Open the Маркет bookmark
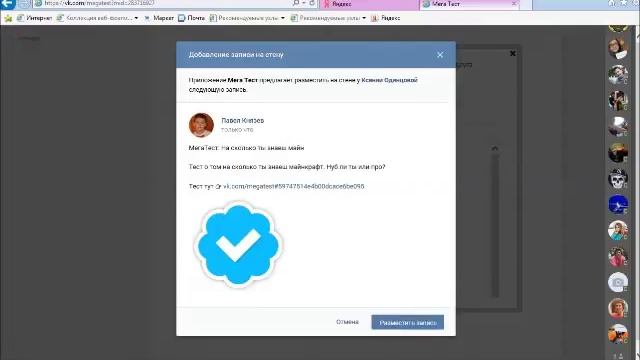Screen dimensions: 640x360 (x=159, y=18)
